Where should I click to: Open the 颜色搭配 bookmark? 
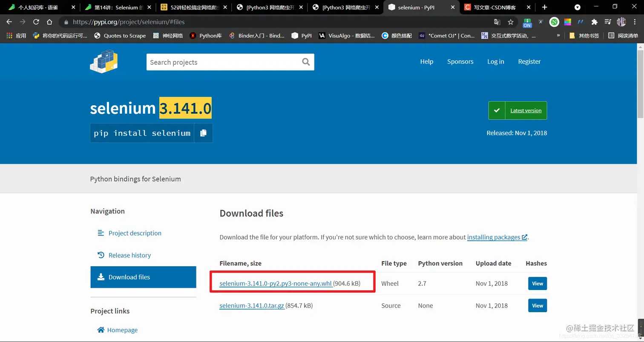(x=397, y=36)
